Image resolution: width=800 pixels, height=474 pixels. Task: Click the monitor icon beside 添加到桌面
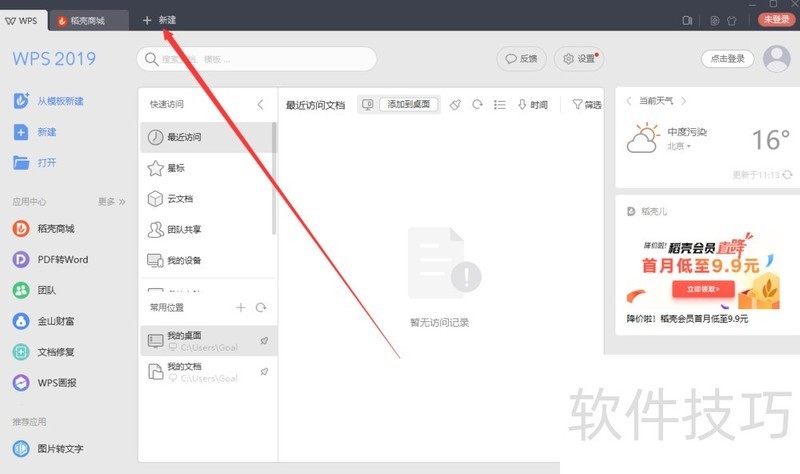tap(368, 105)
